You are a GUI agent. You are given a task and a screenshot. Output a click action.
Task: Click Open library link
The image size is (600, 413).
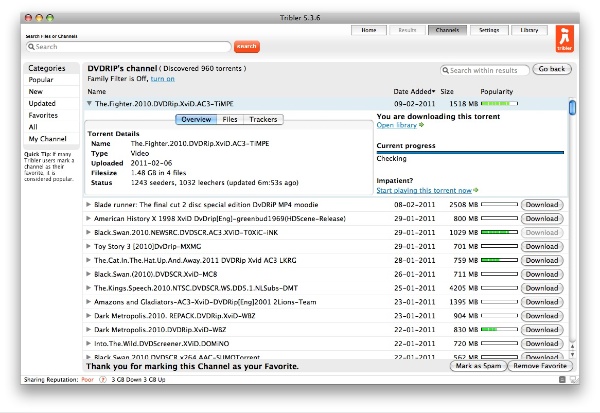tap(397, 125)
